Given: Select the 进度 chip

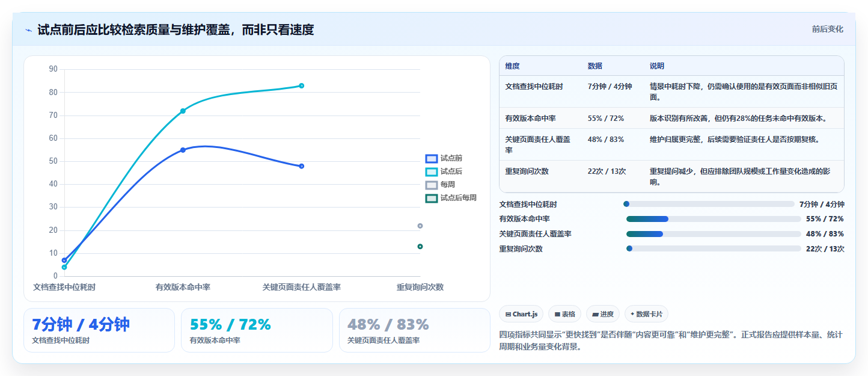Looking at the screenshot, I should click(x=602, y=314).
